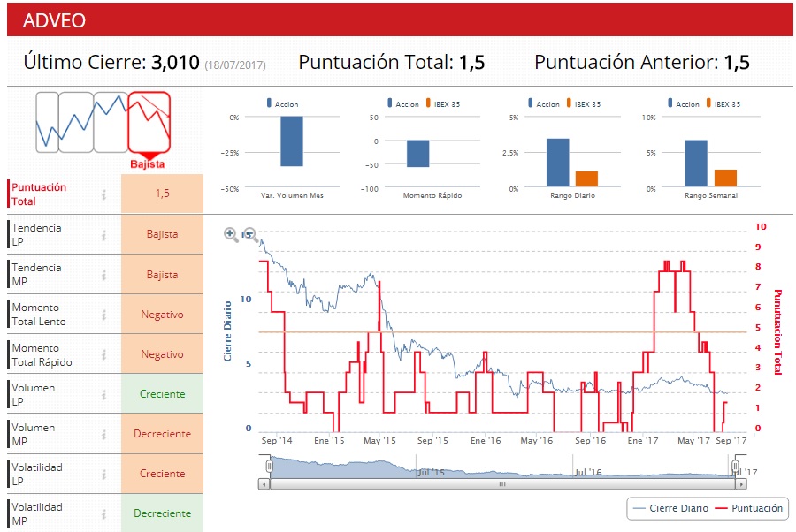Viewport: 796px width, 532px height.
Task: Click the scrollbar left arrow button
Action: click(x=264, y=484)
